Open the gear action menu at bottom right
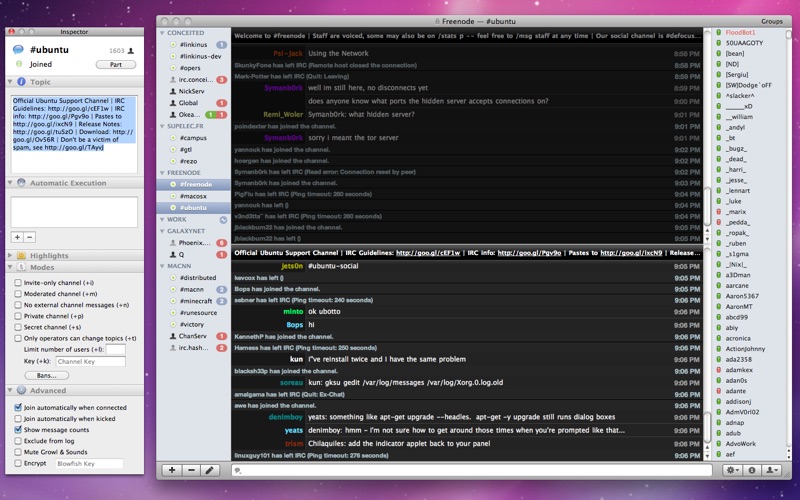 pos(732,470)
